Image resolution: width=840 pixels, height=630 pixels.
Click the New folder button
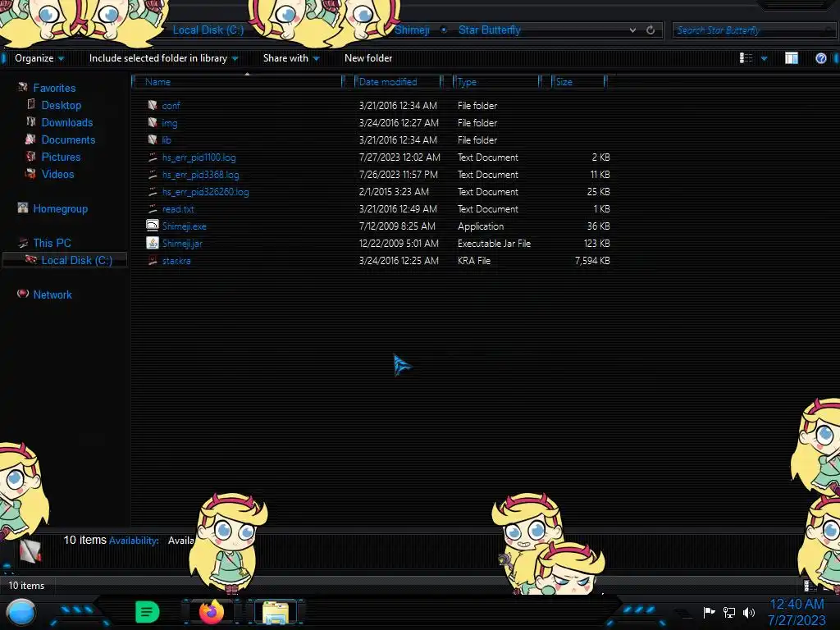[368, 58]
